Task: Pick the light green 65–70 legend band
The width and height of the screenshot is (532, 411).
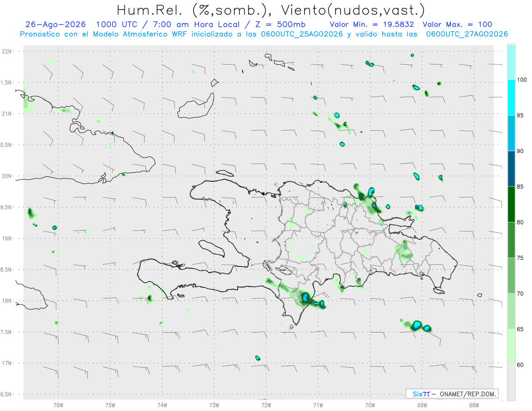Action: pyautogui.click(x=511, y=311)
